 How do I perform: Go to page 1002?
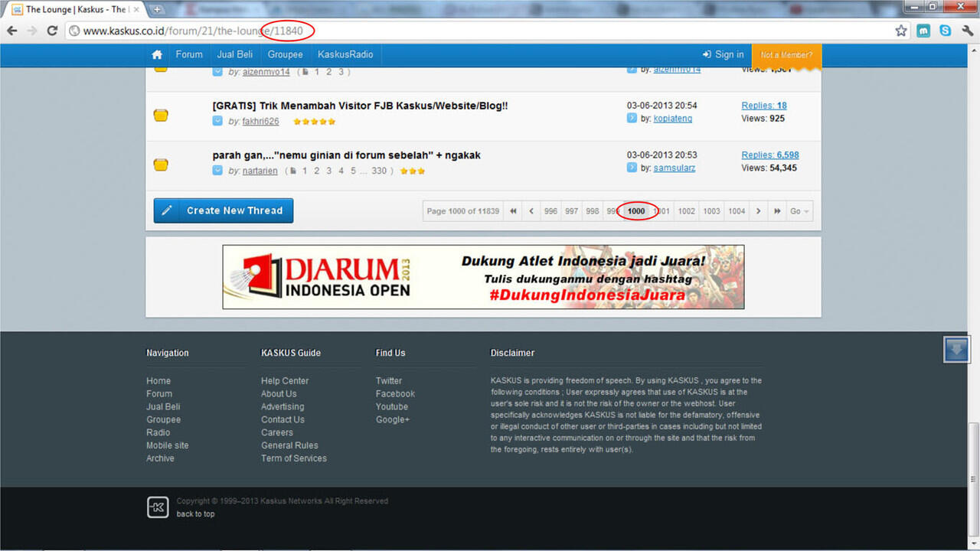click(687, 211)
